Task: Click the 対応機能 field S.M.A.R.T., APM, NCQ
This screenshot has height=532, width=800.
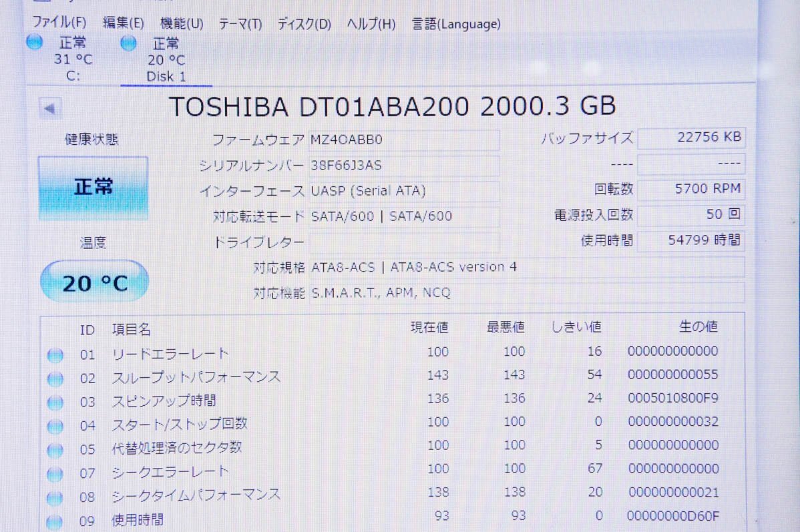Action: 526,293
